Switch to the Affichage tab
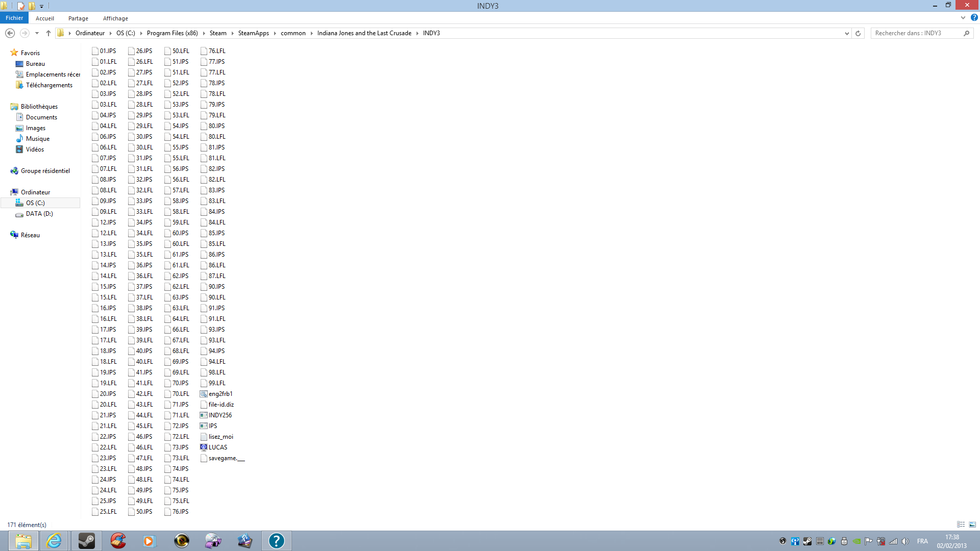Viewport: 980px width, 551px height. click(115, 18)
